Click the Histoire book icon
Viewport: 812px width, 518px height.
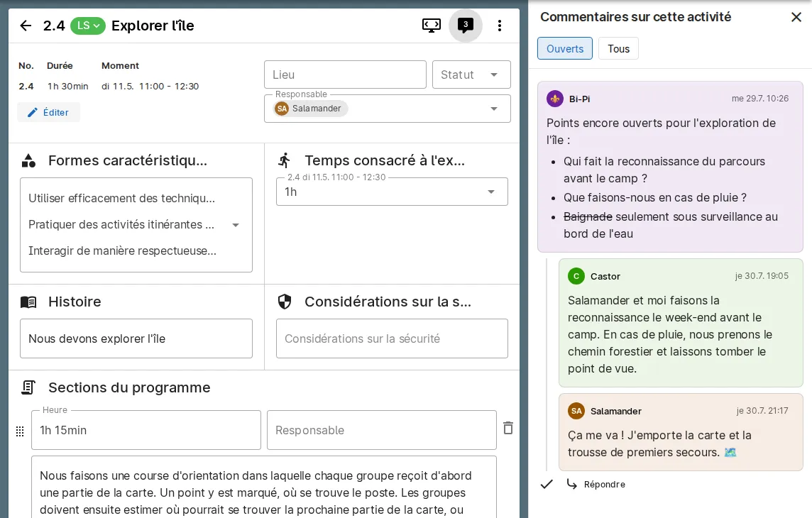coord(28,302)
